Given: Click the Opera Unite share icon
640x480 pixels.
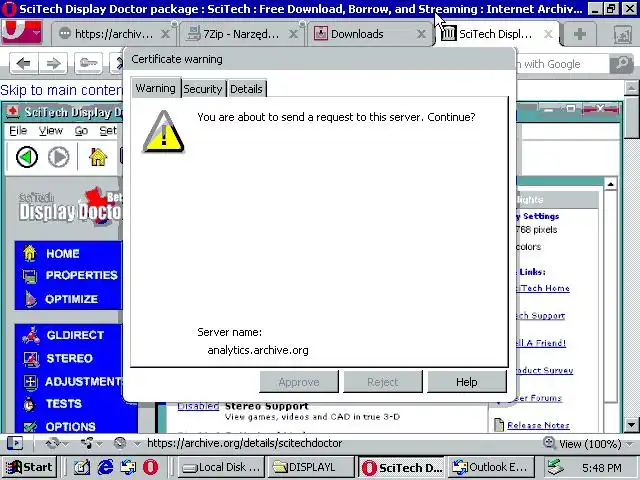Looking at the screenshot, I should [87, 443].
